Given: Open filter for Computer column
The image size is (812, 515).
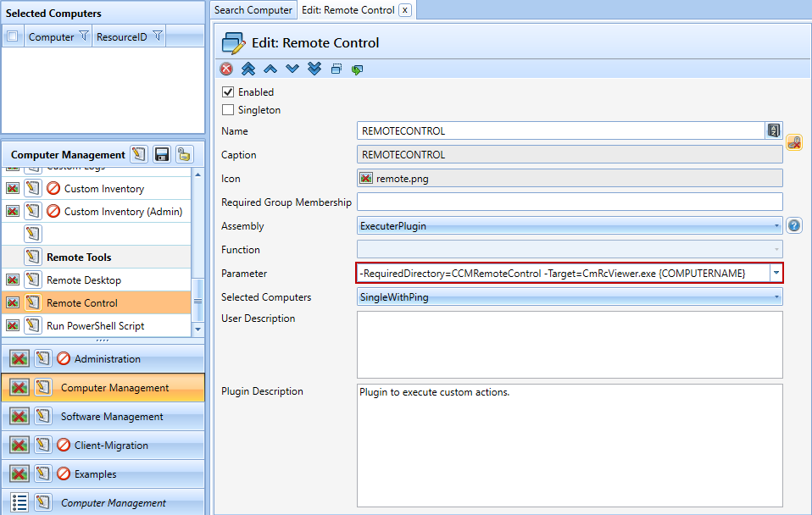Looking at the screenshot, I should pyautogui.click(x=84, y=36).
